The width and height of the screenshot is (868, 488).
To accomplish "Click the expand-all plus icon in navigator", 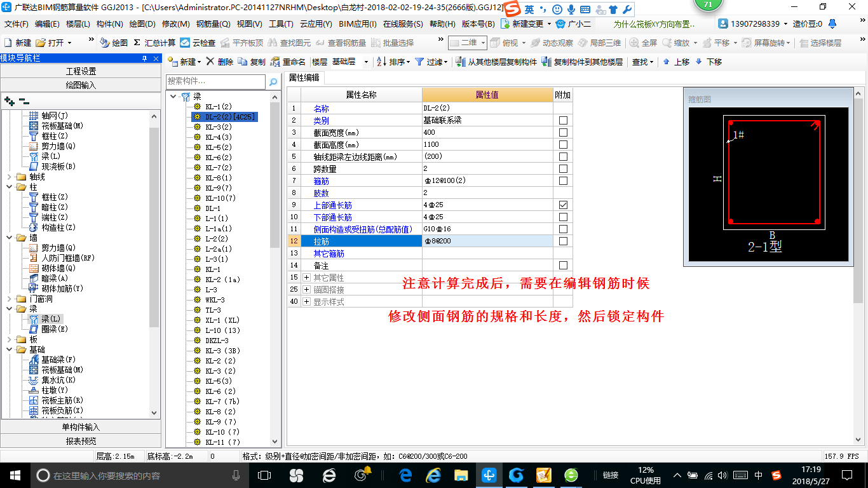I will pos(9,100).
